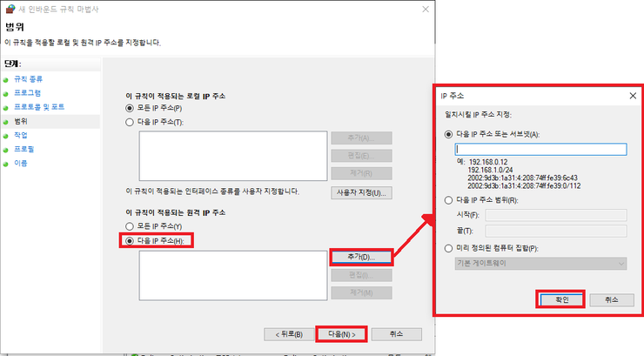The width and height of the screenshot is (644, 356).
Task: Select 미리 정의된 컴퓨터 집합(P) option
Action: (x=448, y=248)
